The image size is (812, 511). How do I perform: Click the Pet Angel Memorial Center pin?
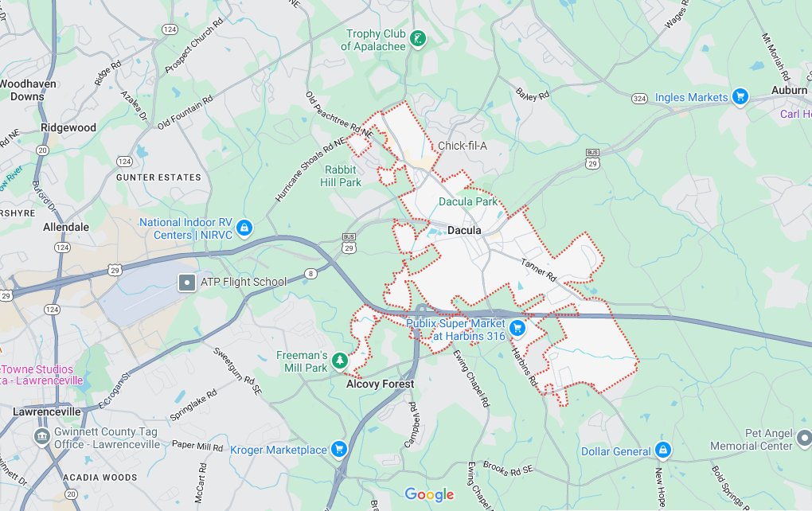(804, 439)
